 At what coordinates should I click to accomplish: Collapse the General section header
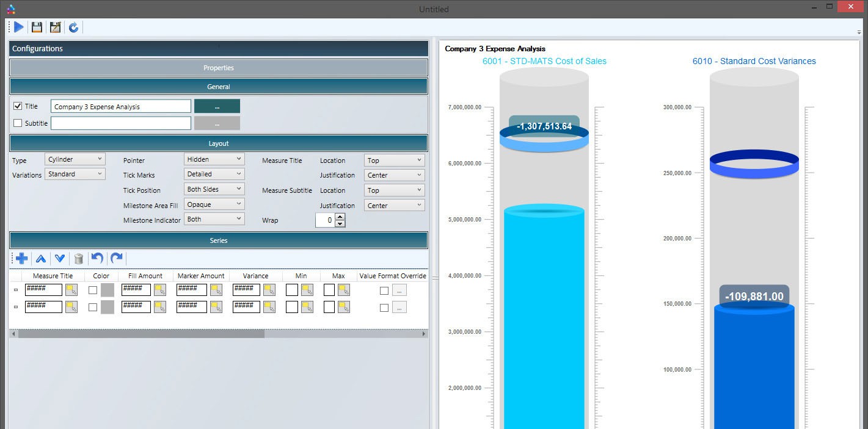tap(218, 87)
